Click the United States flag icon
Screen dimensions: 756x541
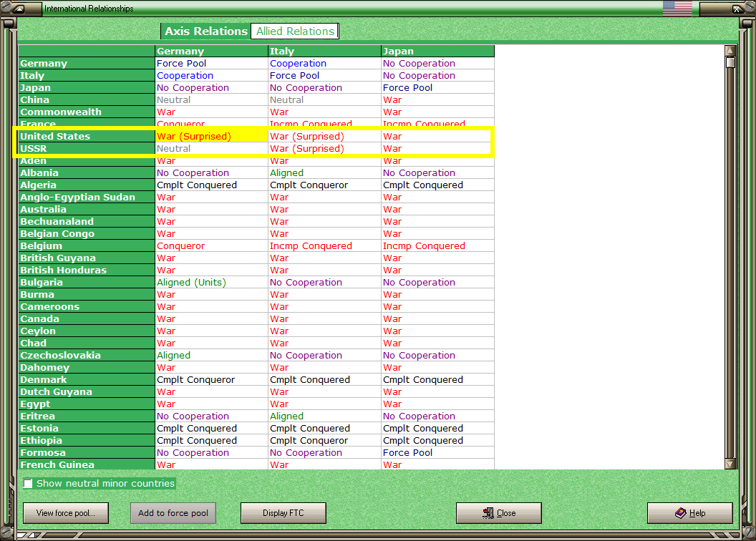(677, 8)
